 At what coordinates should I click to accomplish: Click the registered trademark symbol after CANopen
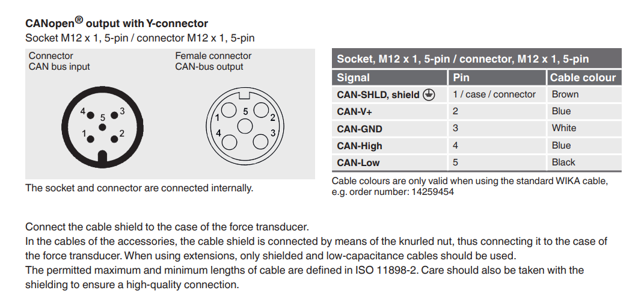pos(79,20)
